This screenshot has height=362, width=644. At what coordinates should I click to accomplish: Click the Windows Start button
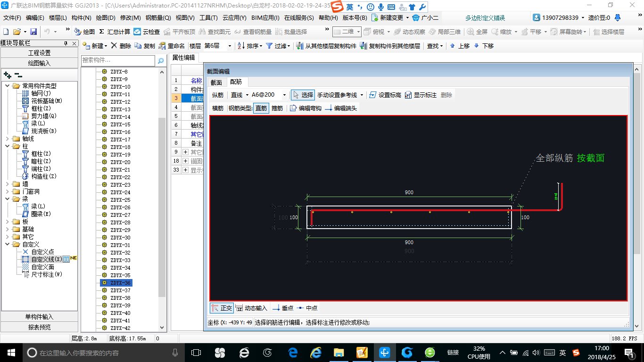11,352
